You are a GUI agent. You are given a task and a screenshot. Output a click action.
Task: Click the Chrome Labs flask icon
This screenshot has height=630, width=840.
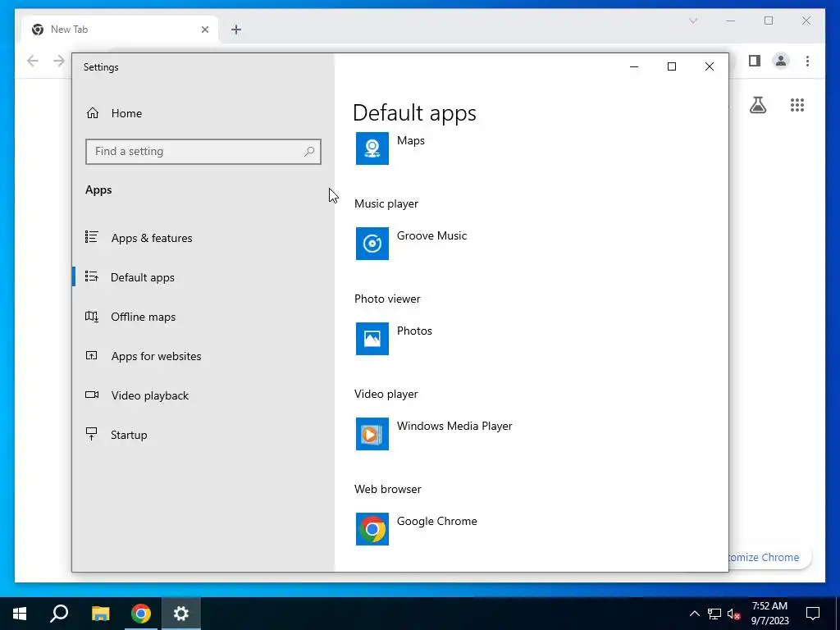point(757,105)
